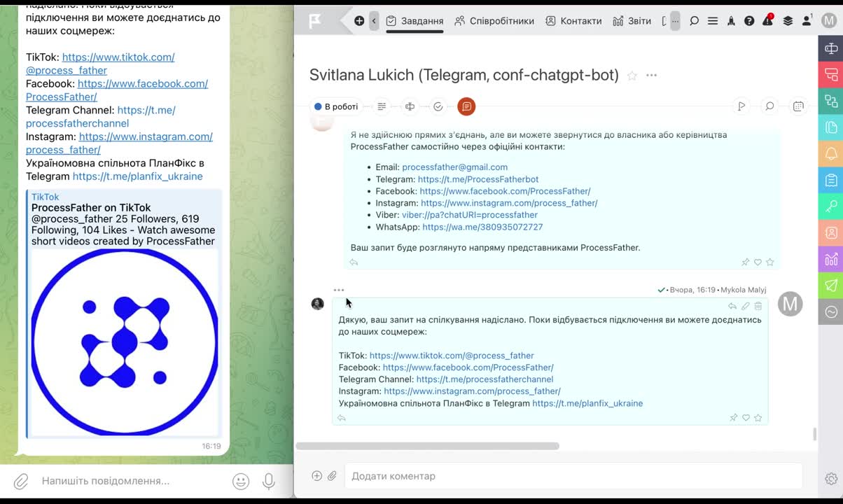Viewport: 843px width, 504px height.
Task: Open the В роботі status dropdown
Action: [x=336, y=106]
